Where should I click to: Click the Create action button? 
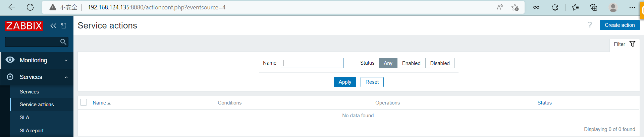(620, 25)
